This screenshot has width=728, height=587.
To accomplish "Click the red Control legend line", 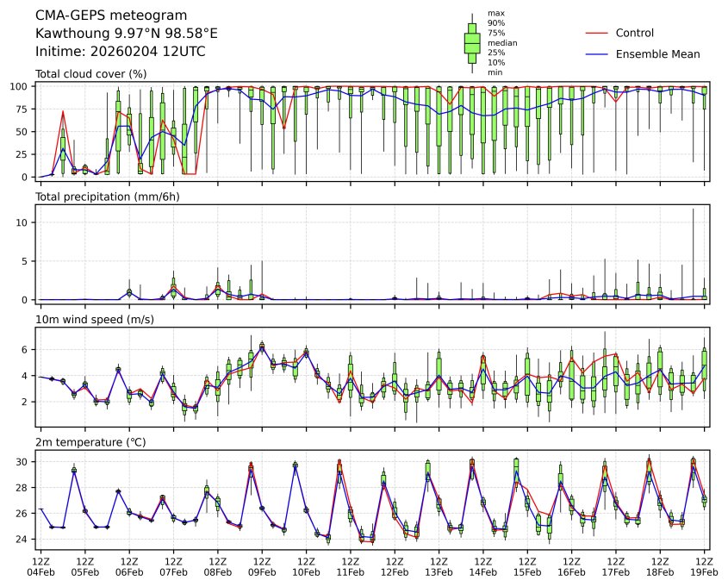I will (597, 34).
